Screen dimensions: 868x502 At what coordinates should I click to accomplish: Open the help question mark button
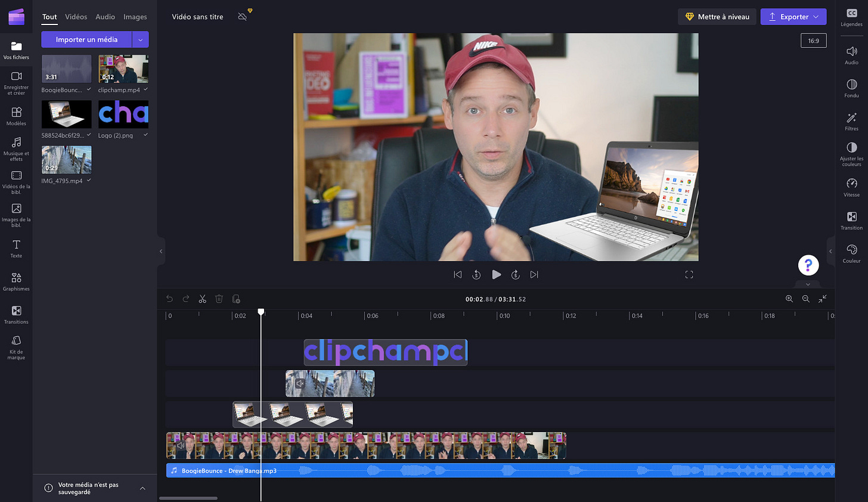(808, 265)
